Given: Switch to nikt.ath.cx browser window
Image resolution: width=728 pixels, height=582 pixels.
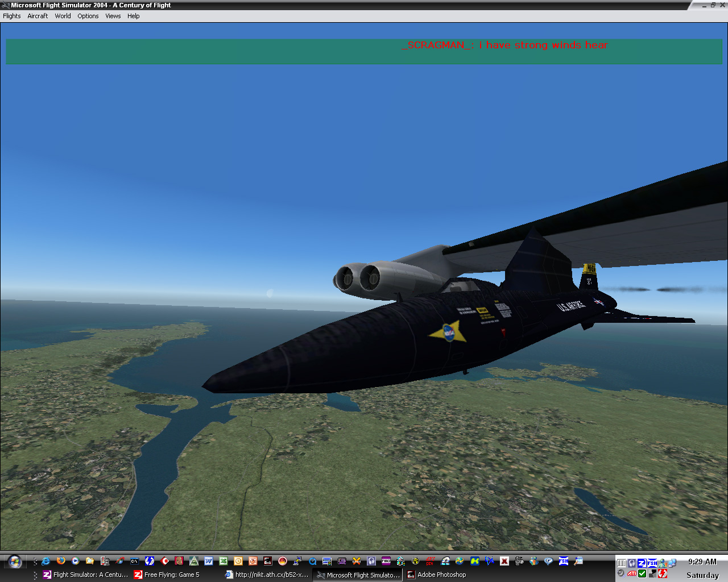Looking at the screenshot, I should [x=267, y=575].
